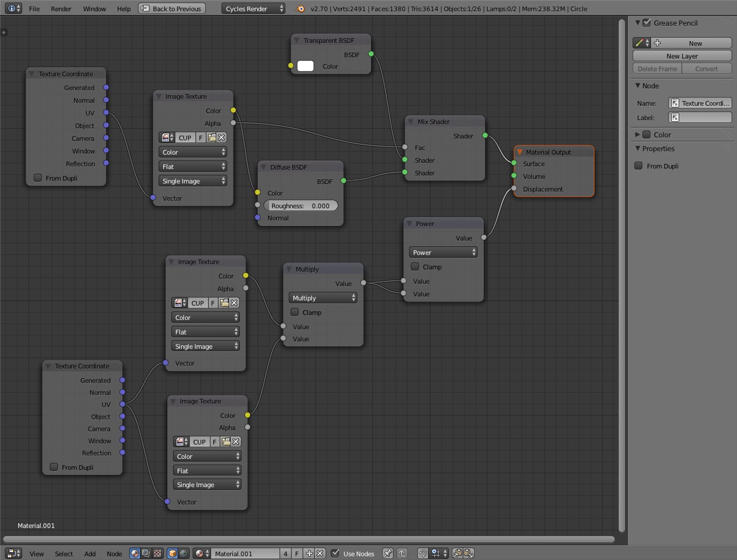The width and height of the screenshot is (737, 560).
Task: Open Flat projection dropdown in Image Texture feeding Diffuse
Action: point(193,166)
